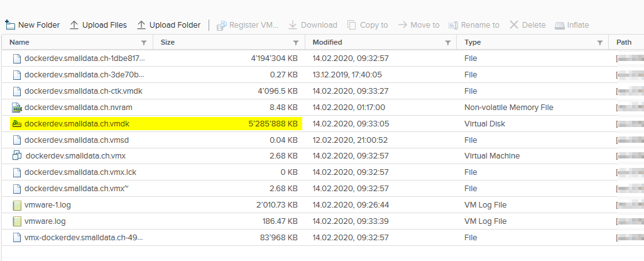Open the Modified column filter dropdown
The width and height of the screenshot is (644, 261).
point(448,43)
